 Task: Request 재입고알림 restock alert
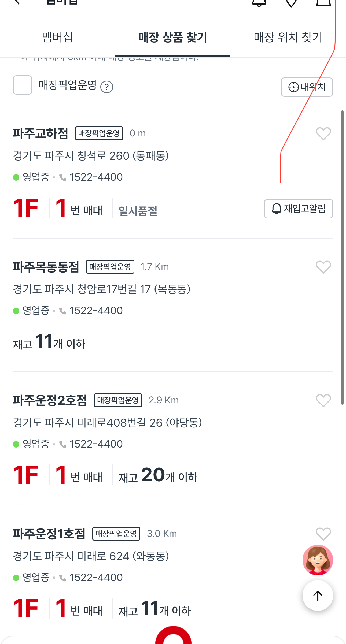click(299, 209)
